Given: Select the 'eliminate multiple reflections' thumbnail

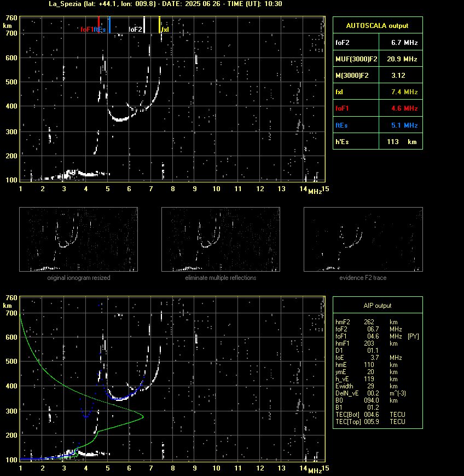Looking at the screenshot, I should (x=221, y=239).
